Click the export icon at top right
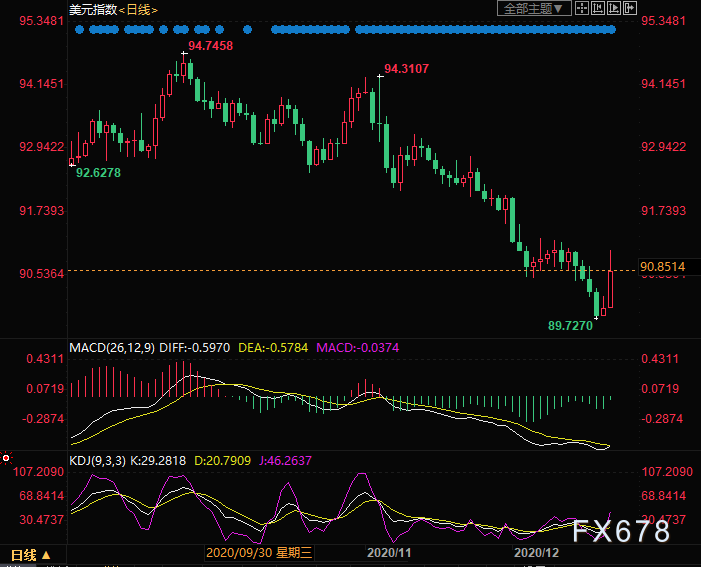 point(631,8)
